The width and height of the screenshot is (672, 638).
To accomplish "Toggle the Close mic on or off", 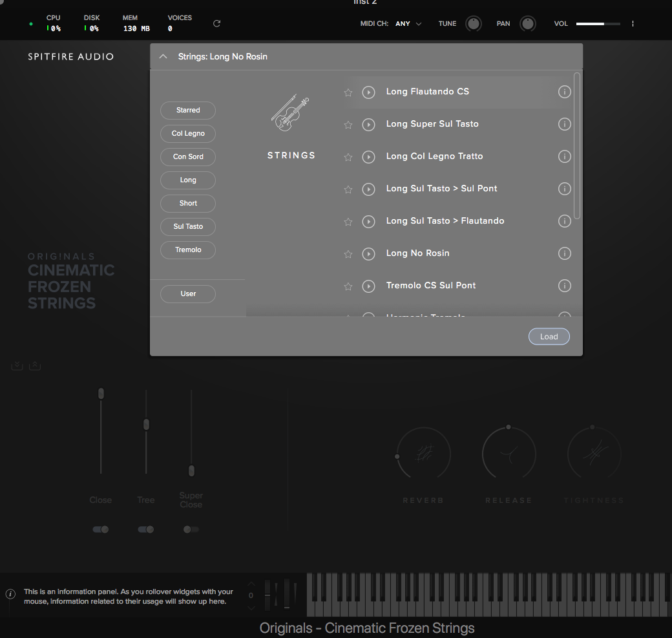I will (100, 529).
